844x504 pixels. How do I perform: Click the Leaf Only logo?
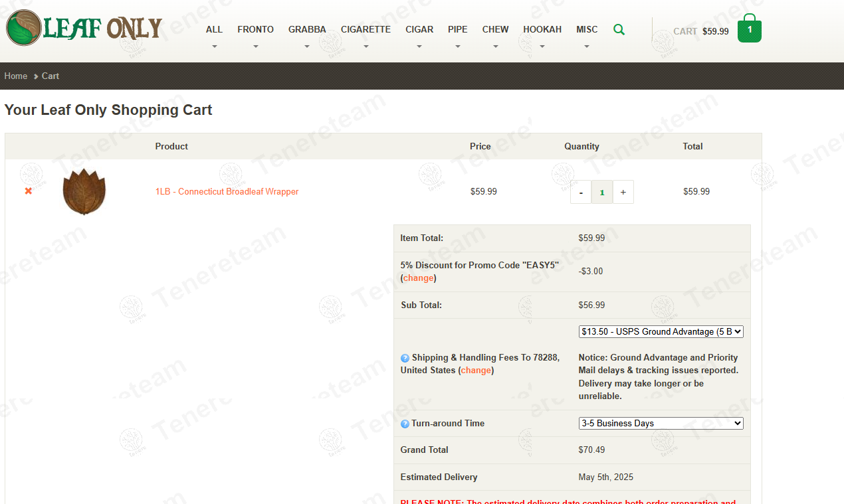[84, 28]
